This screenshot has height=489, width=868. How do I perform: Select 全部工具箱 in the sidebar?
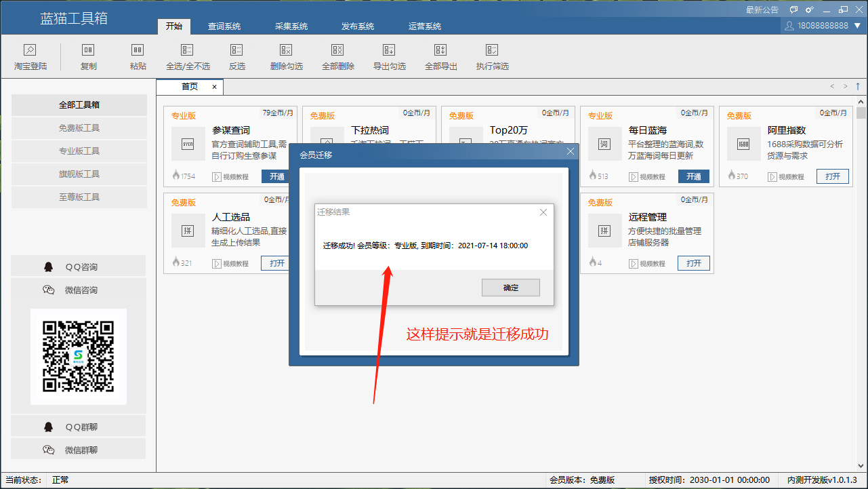pyautogui.click(x=79, y=105)
